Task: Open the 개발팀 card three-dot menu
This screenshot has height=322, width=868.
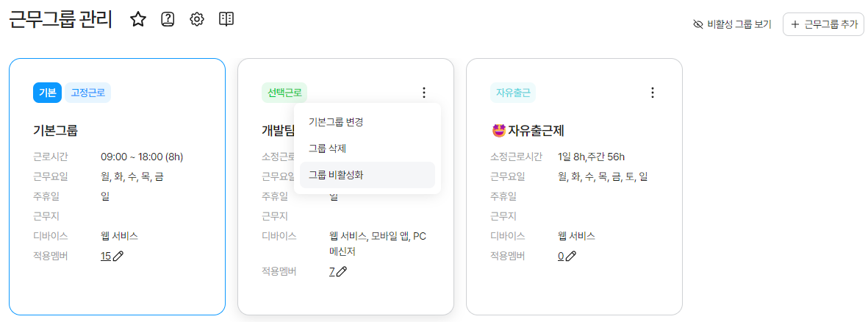Action: (424, 93)
